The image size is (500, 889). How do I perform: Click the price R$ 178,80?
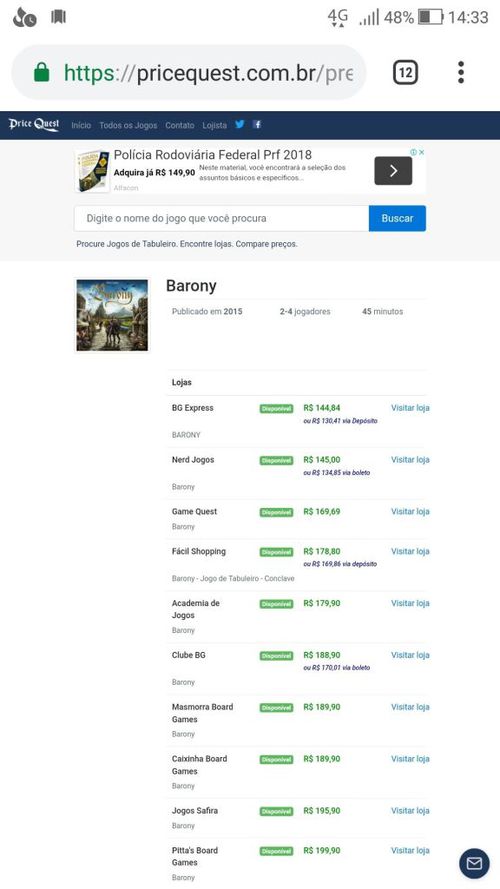322,551
